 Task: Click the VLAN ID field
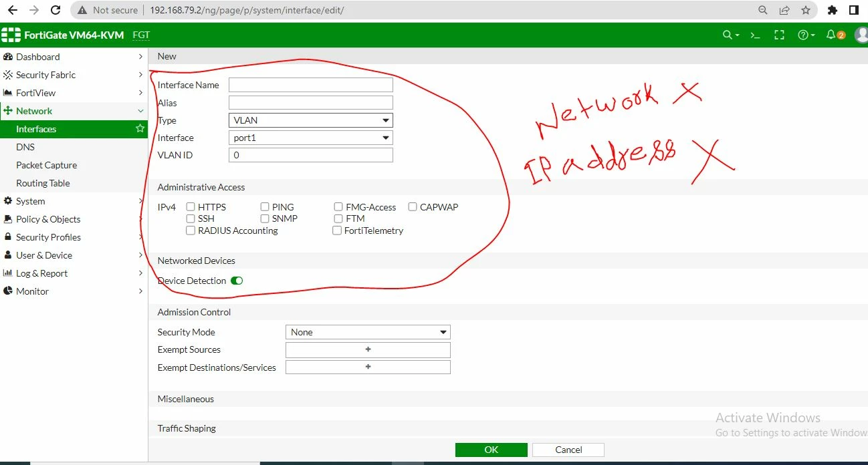tap(311, 155)
